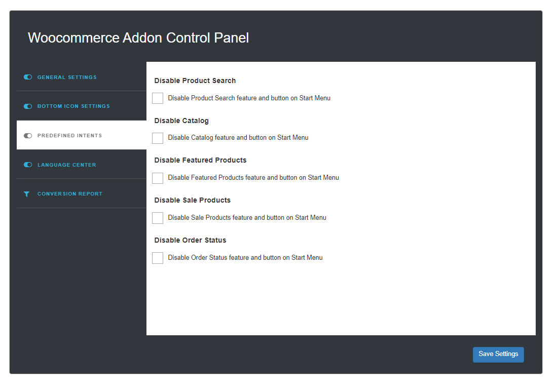
Task: Click 'Disable Featured Products feature and button' label
Action: [253, 177]
